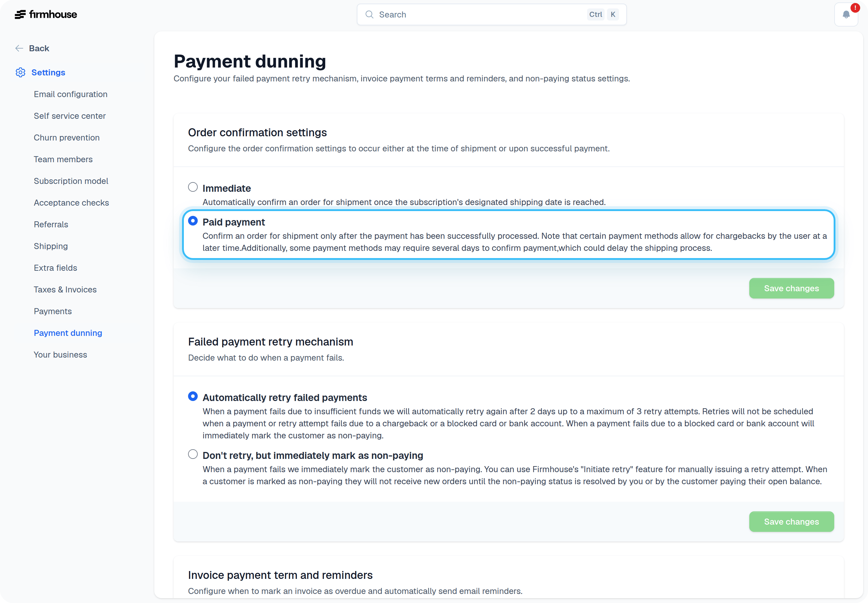Click the search magnifier icon
The width and height of the screenshot is (868, 603).
(x=369, y=14)
